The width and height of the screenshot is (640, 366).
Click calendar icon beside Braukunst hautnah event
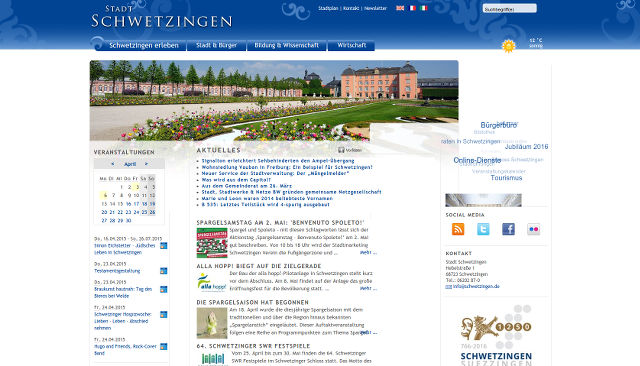coord(164,289)
